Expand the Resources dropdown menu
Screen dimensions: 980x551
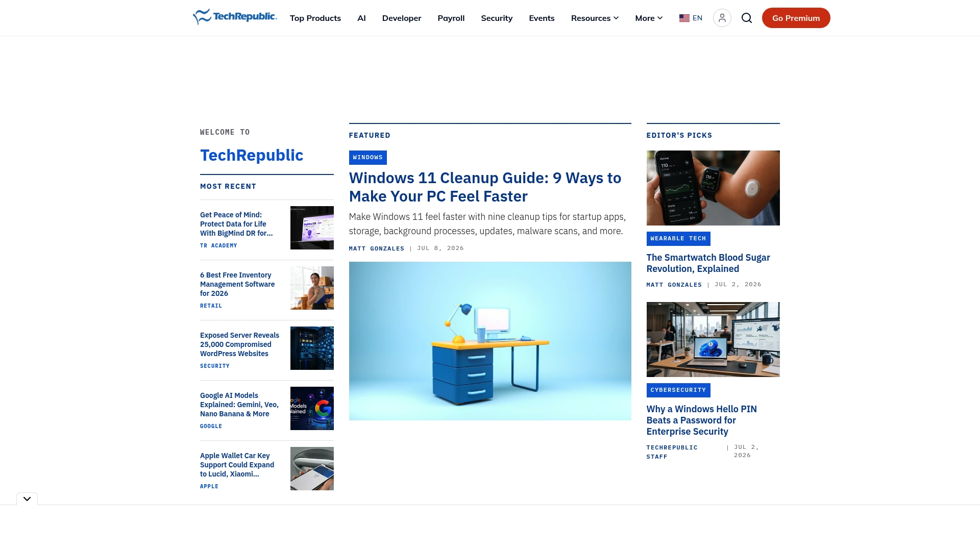pos(595,18)
